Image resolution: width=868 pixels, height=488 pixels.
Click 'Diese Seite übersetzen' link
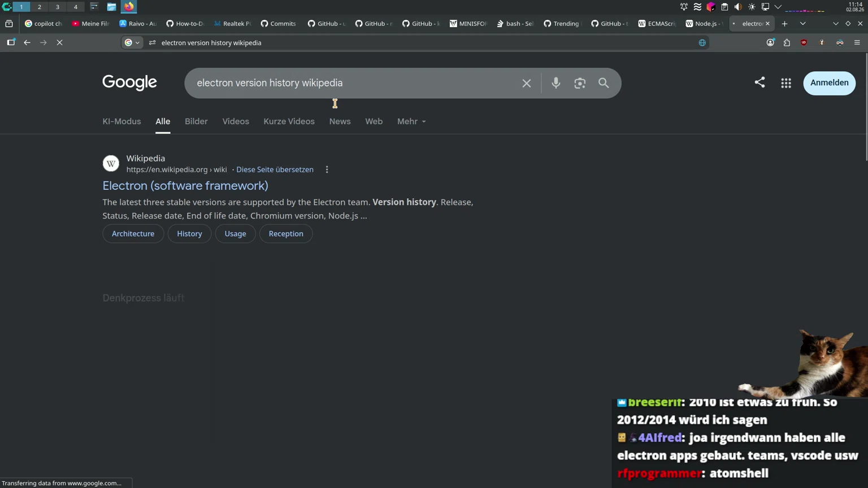click(x=275, y=169)
